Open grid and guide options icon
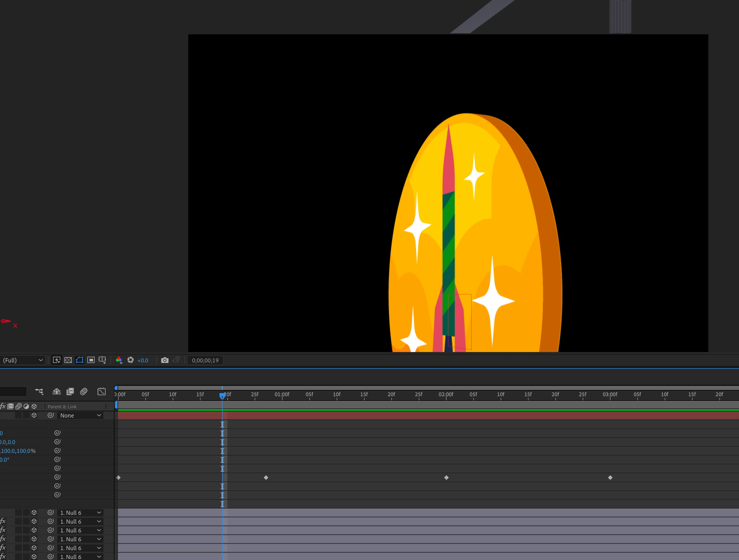Screen dimensions: 739x560 (102, 360)
